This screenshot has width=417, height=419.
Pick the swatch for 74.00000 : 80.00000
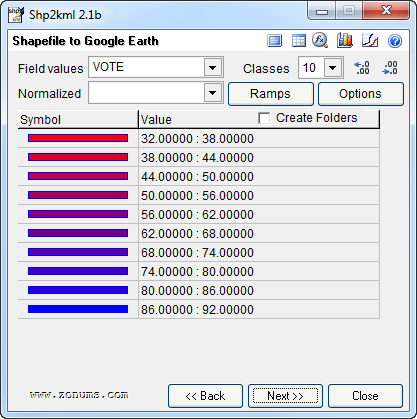click(x=78, y=271)
